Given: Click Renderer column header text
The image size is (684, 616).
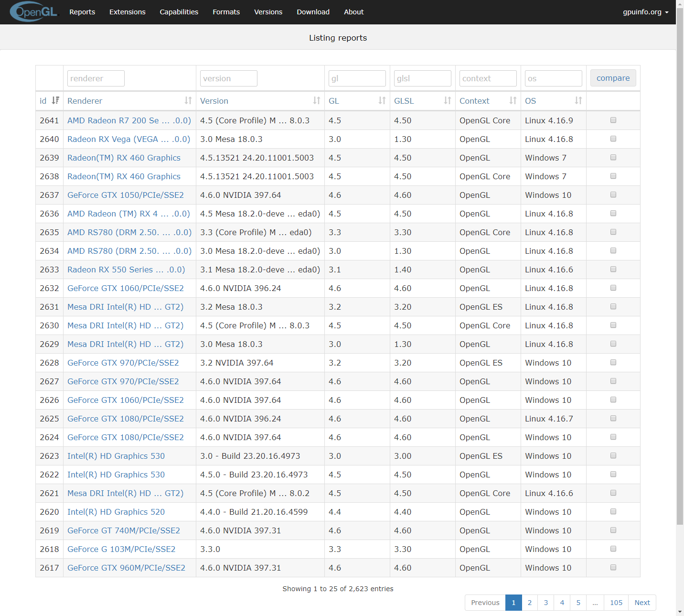Looking at the screenshot, I should [x=85, y=101].
